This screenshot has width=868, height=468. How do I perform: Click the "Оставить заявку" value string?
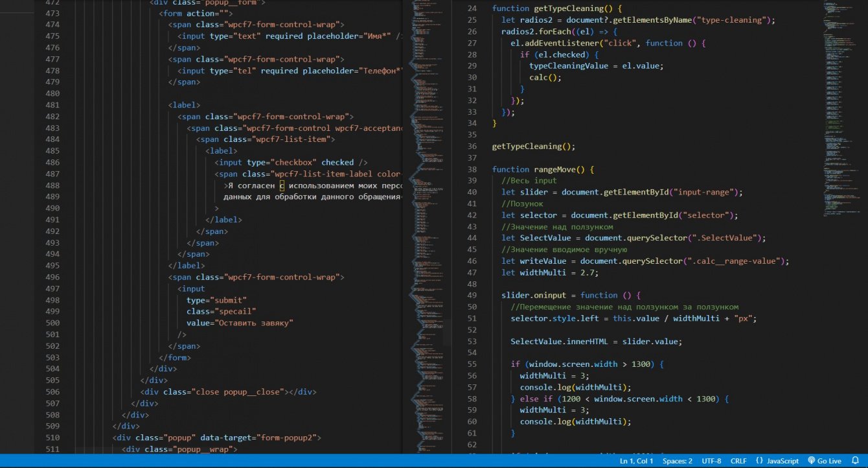click(255, 323)
